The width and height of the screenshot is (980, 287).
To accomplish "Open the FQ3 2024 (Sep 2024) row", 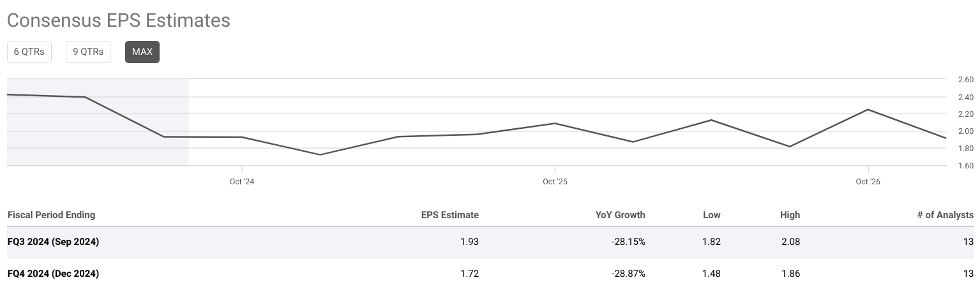I will pyautogui.click(x=53, y=242).
